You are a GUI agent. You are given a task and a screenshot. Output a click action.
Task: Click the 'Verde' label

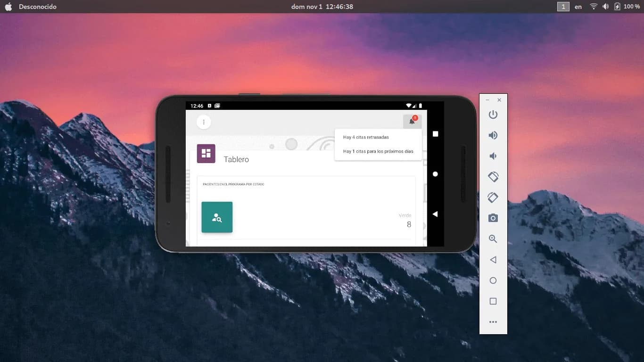pyautogui.click(x=405, y=215)
